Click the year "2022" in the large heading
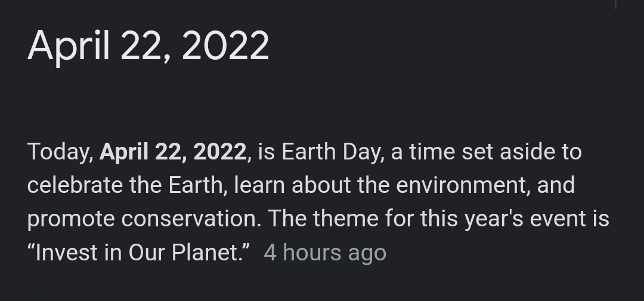Screen dimensions: 644x301 coord(225,46)
